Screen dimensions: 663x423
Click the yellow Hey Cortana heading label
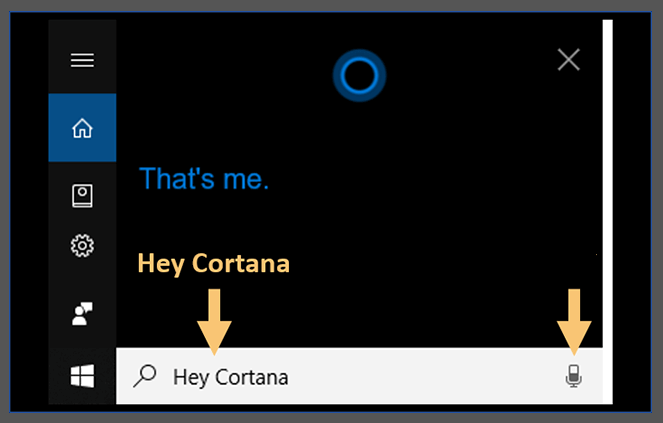pos(214,264)
